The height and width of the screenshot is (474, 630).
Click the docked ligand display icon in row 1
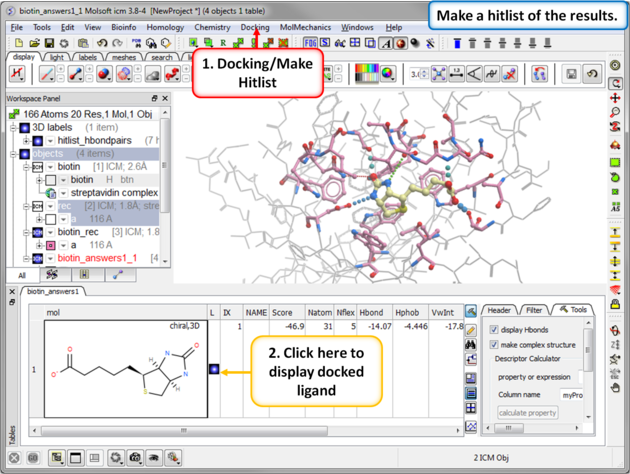(213, 369)
